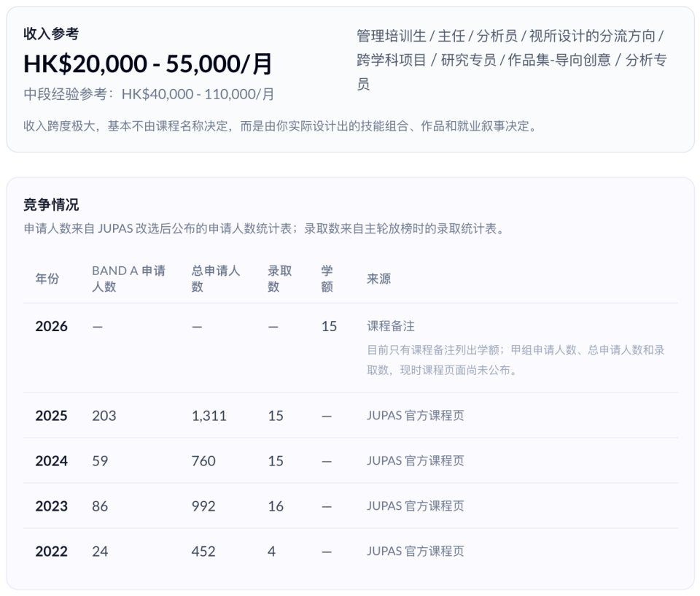
Task: Click the 24 Band A value for 2022
Action: pyautogui.click(x=100, y=552)
